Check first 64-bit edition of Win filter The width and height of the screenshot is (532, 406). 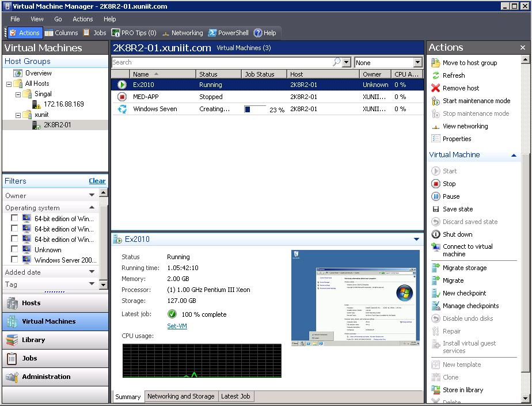14,218
